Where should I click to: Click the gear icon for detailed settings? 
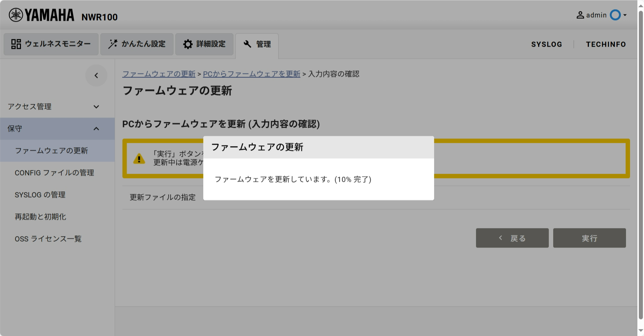coord(188,44)
